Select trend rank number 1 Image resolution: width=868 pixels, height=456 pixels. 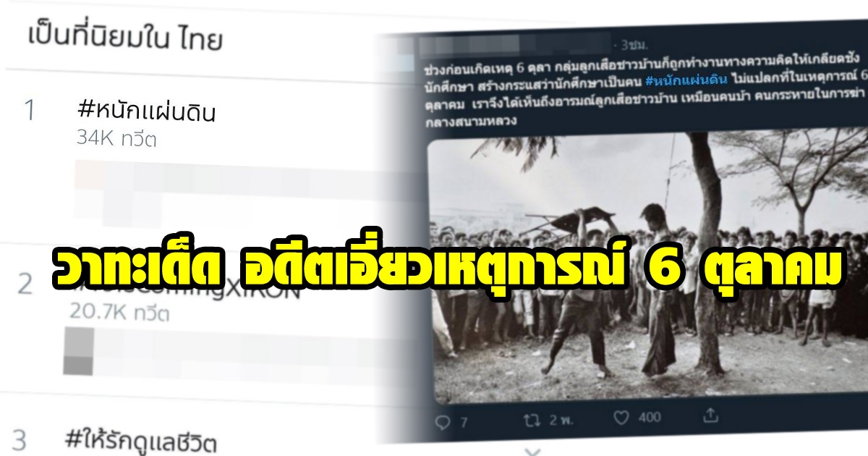[x=30, y=111]
